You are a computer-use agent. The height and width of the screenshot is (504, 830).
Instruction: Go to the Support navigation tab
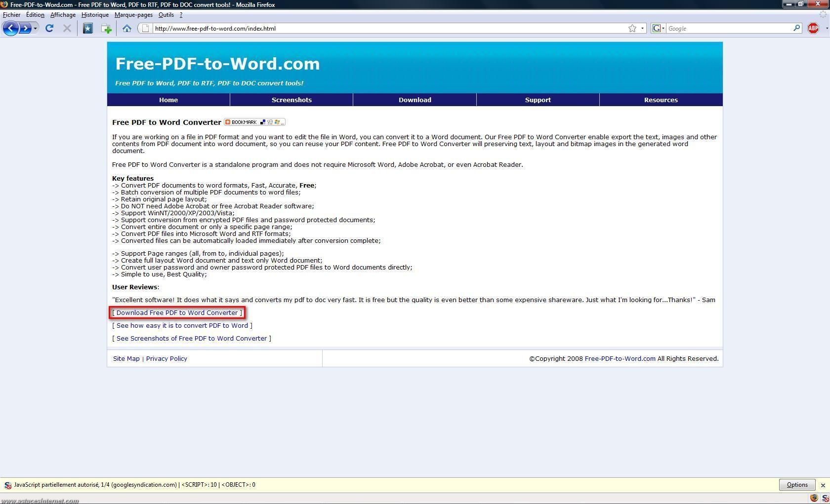[538, 100]
